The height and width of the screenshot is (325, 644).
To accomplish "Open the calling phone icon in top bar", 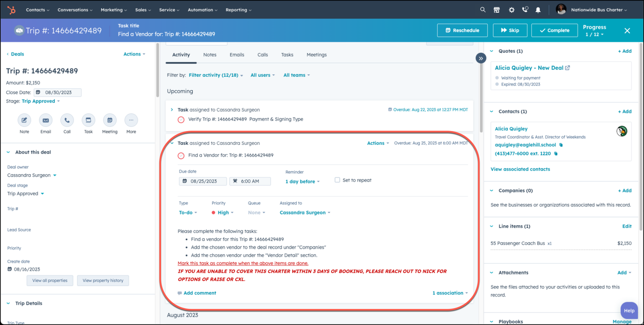I will tap(525, 10).
